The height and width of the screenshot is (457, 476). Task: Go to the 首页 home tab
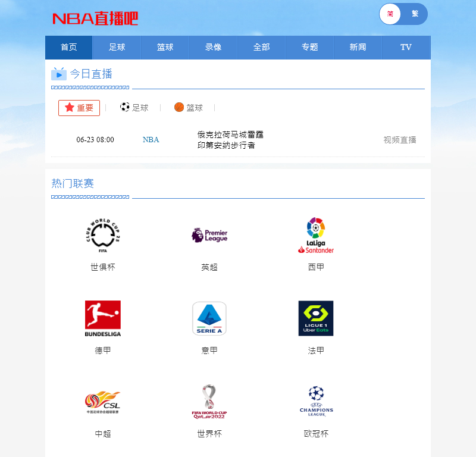[x=69, y=48]
